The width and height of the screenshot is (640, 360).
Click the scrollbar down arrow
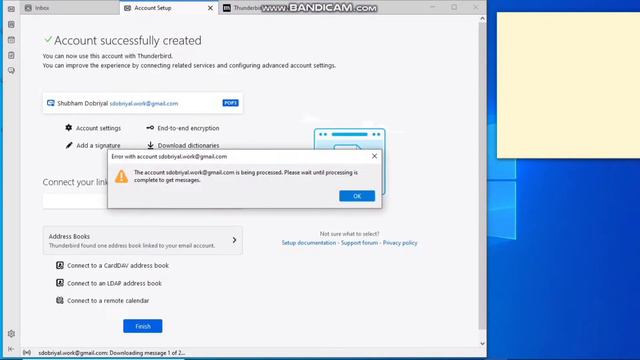482,344
